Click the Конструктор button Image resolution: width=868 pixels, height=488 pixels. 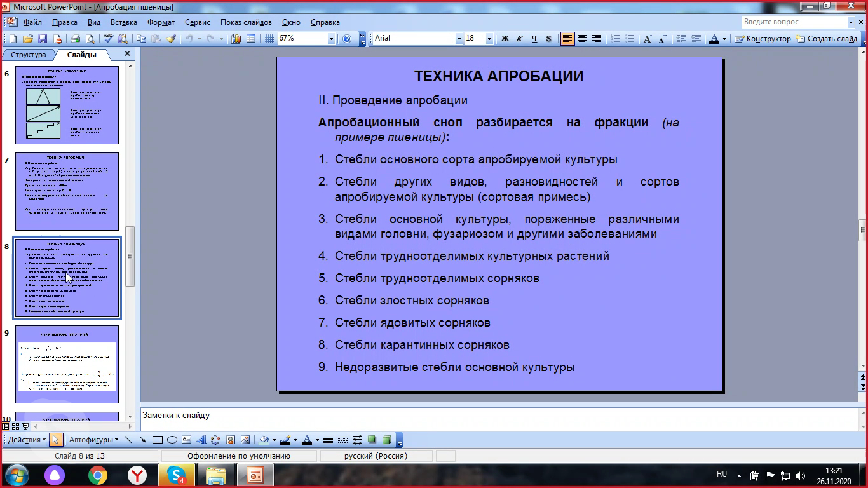[x=763, y=39]
